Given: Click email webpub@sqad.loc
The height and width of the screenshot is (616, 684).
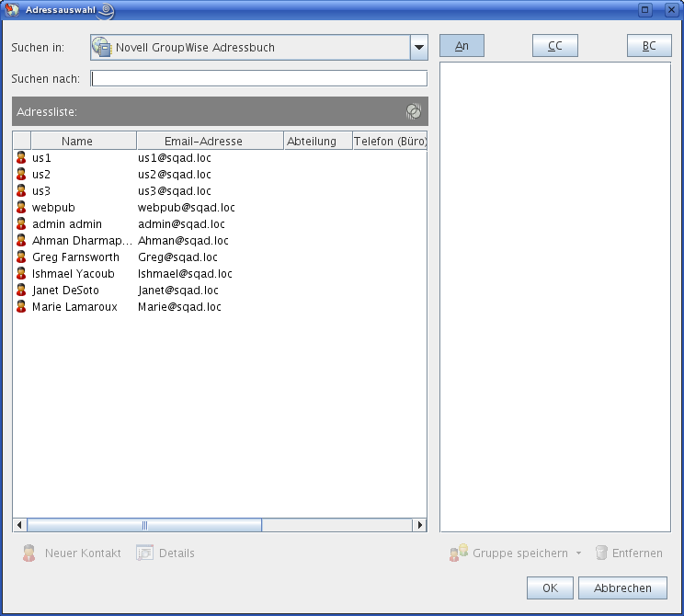Looking at the screenshot, I should [187, 208].
